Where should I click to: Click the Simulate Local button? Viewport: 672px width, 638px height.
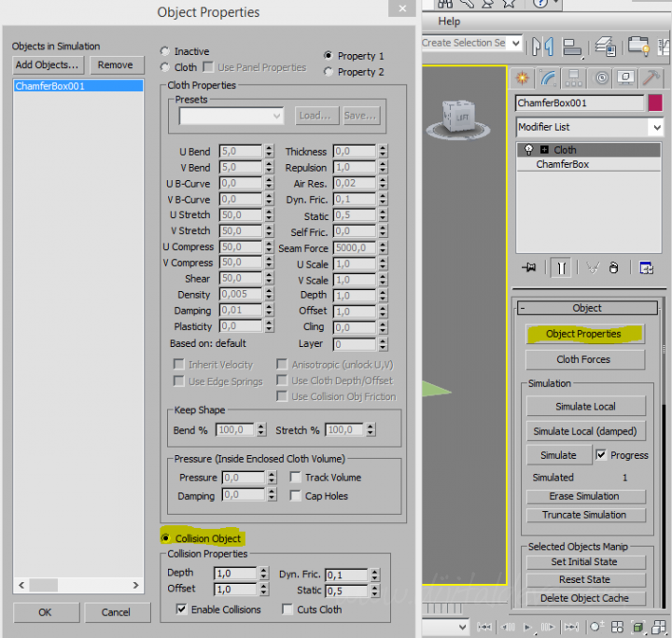(585, 406)
